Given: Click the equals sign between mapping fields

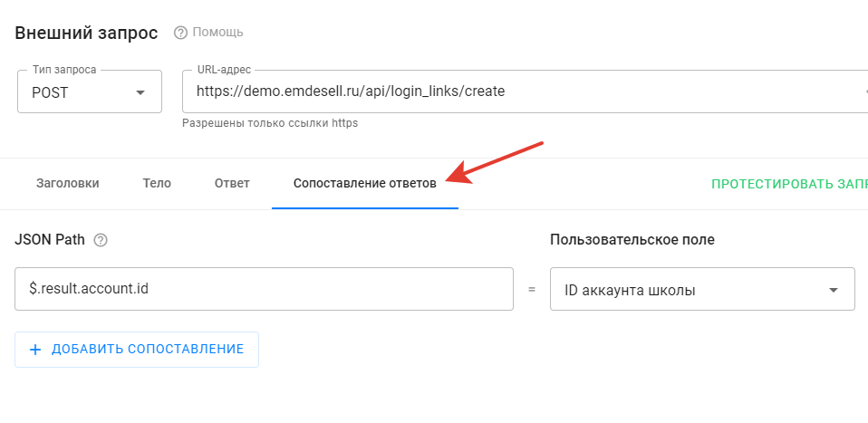Looking at the screenshot, I should (532, 290).
